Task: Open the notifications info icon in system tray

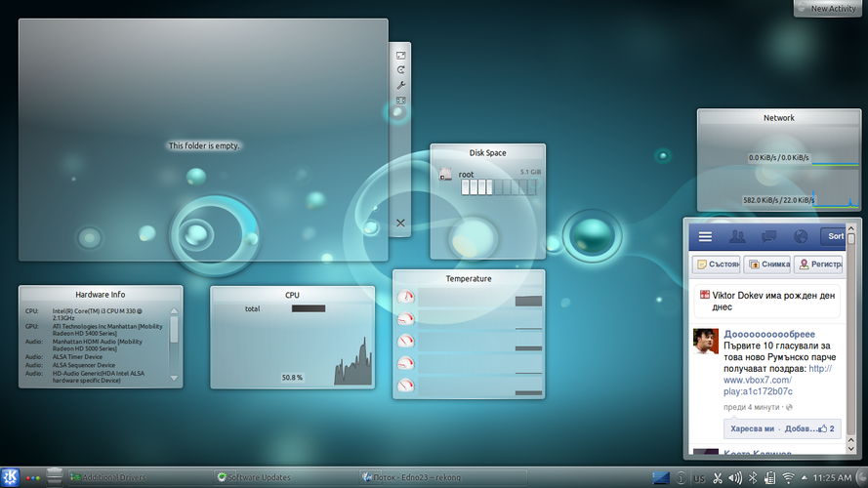Action: (681, 478)
